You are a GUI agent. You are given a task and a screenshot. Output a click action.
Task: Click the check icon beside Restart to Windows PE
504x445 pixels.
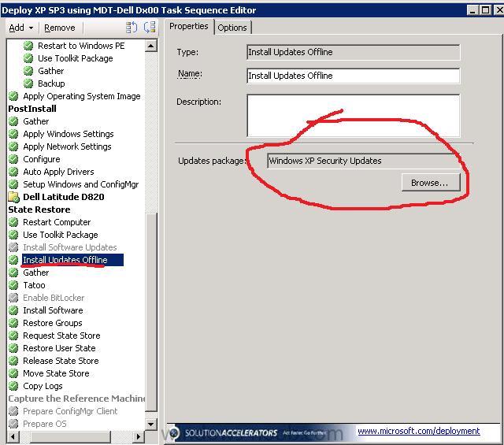[x=28, y=46]
